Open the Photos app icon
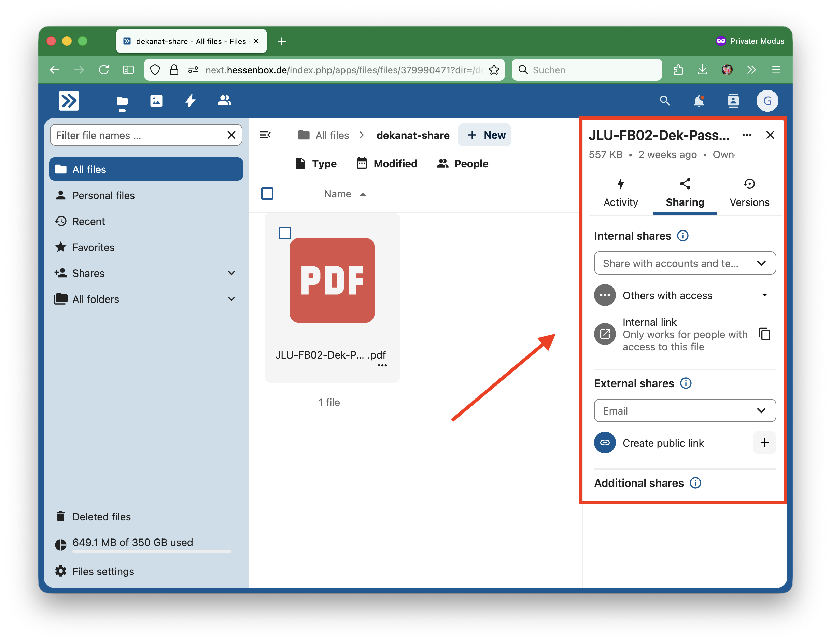This screenshot has width=831, height=644. point(156,101)
